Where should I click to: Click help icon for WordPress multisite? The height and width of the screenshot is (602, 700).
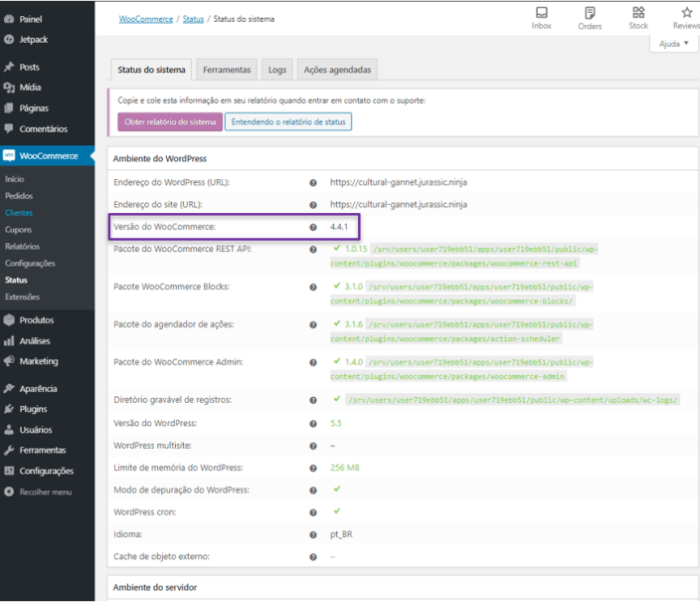[x=313, y=446]
